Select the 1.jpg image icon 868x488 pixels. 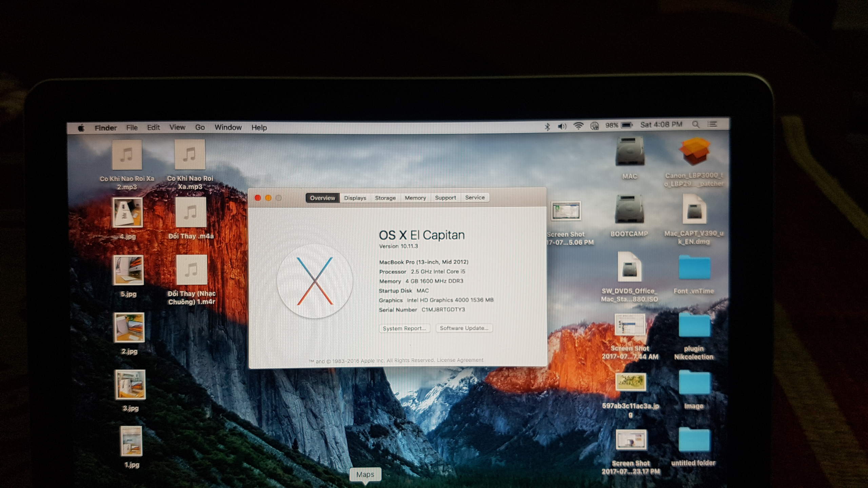tap(132, 441)
